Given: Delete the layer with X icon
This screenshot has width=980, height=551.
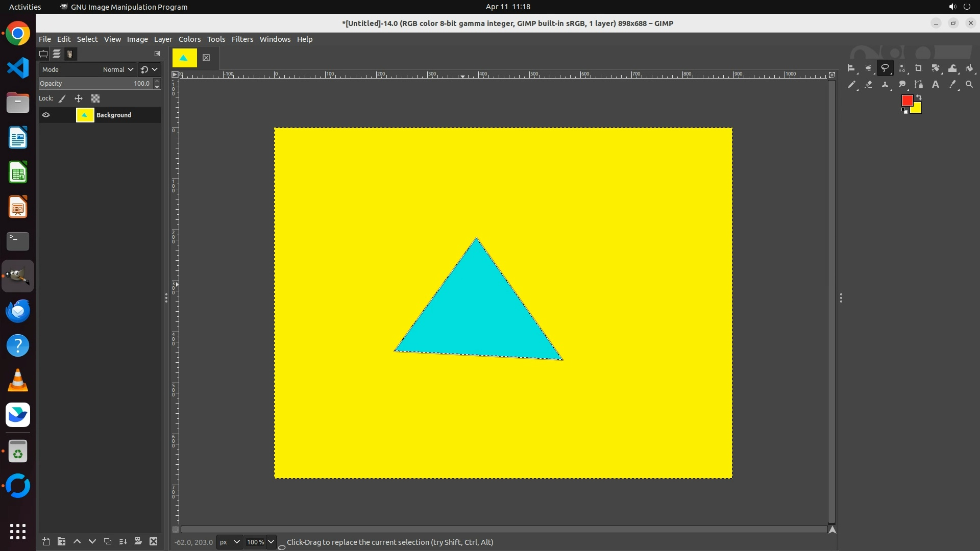Looking at the screenshot, I should click(153, 542).
